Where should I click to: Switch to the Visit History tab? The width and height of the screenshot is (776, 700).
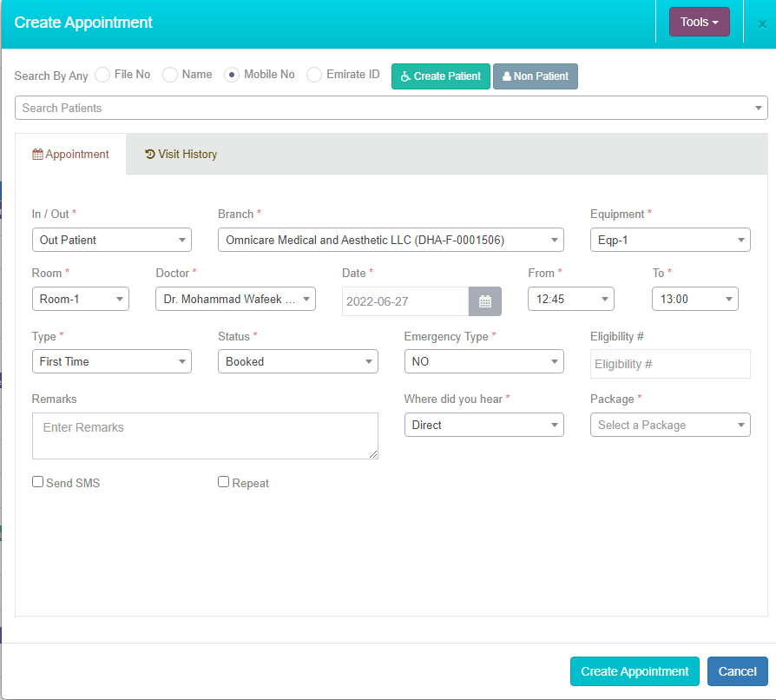[181, 154]
